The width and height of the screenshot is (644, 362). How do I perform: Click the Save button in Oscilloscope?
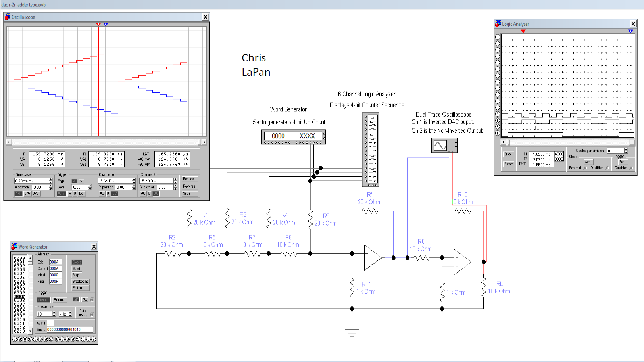(189, 193)
